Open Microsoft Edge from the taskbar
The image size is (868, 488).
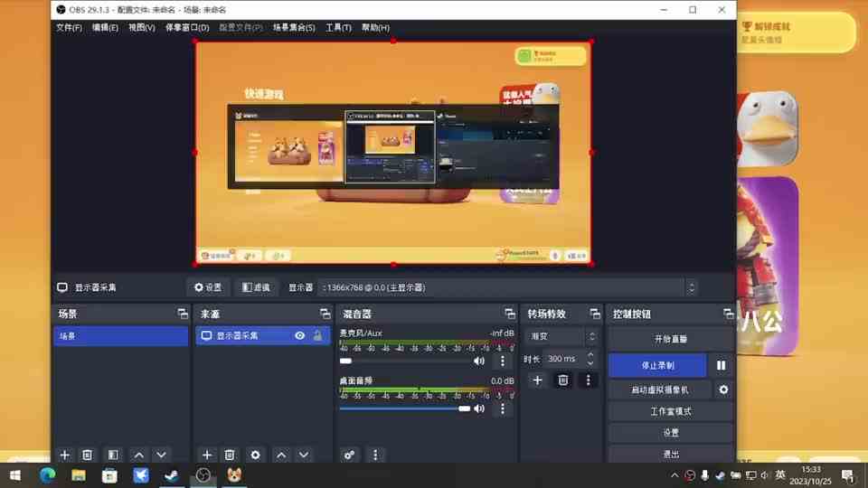coord(48,475)
